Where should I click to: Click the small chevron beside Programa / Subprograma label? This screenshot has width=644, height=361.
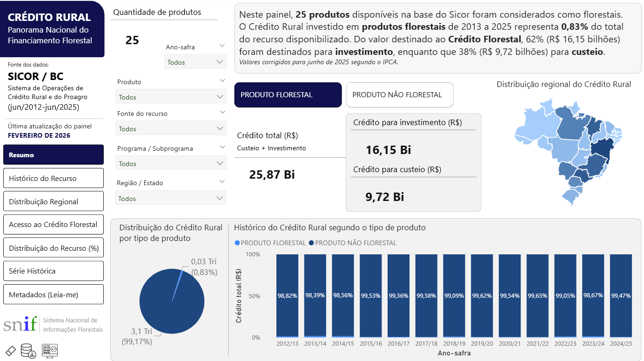[x=222, y=147]
